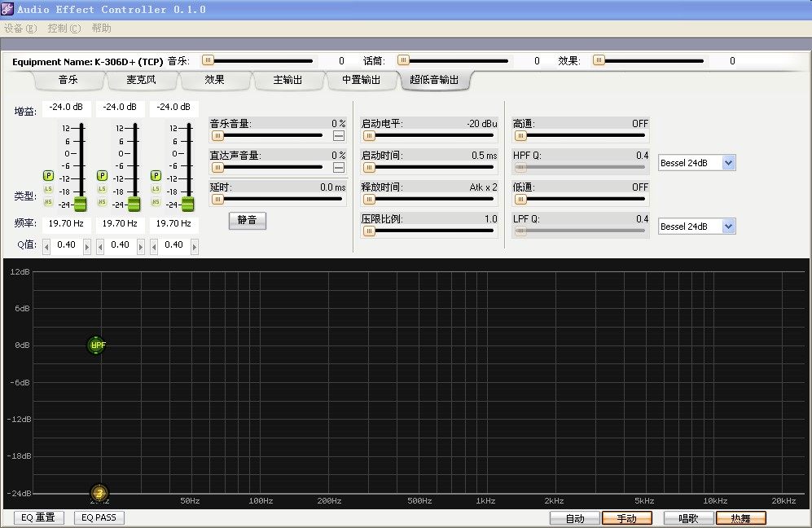Click the EQ 重置 reset button
Image resolution: width=812 pixels, height=528 pixels.
click(38, 517)
